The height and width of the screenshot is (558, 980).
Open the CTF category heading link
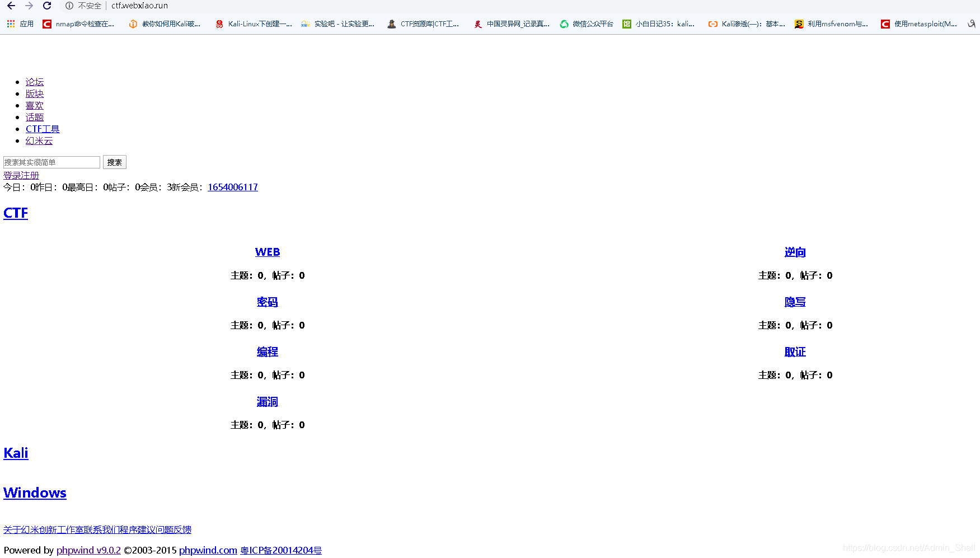click(16, 213)
